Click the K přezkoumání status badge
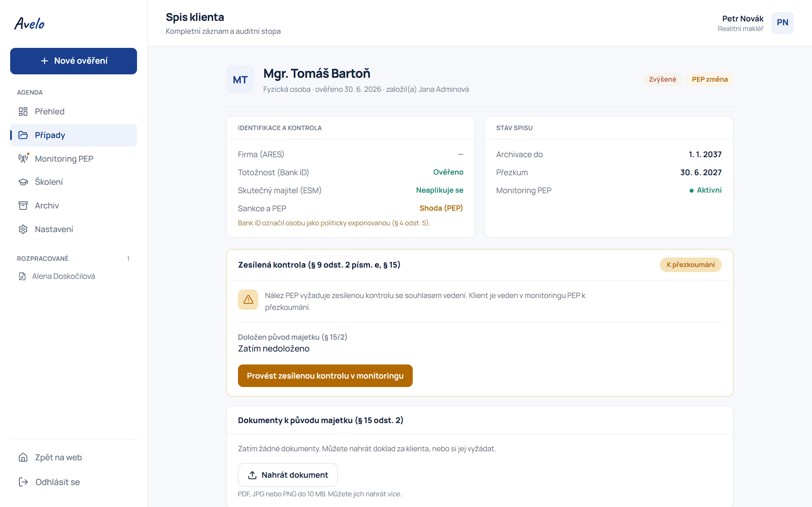The width and height of the screenshot is (812, 507). (690, 265)
